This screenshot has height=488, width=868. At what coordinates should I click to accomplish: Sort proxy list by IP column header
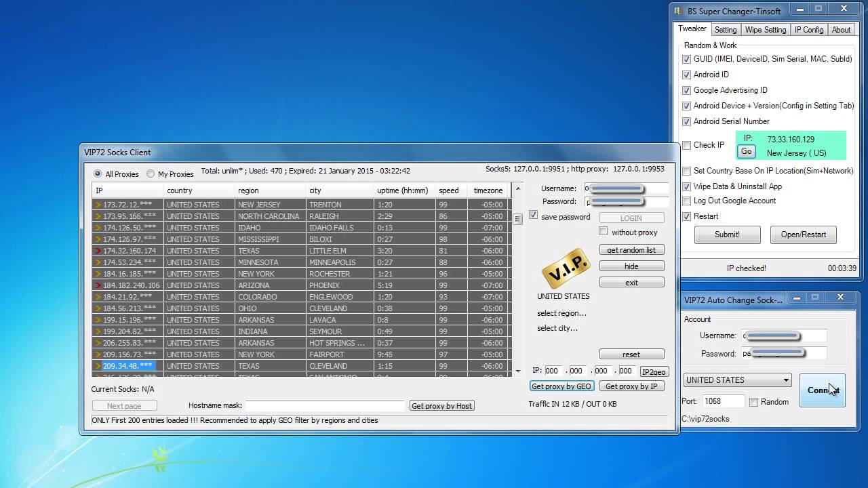pos(127,190)
